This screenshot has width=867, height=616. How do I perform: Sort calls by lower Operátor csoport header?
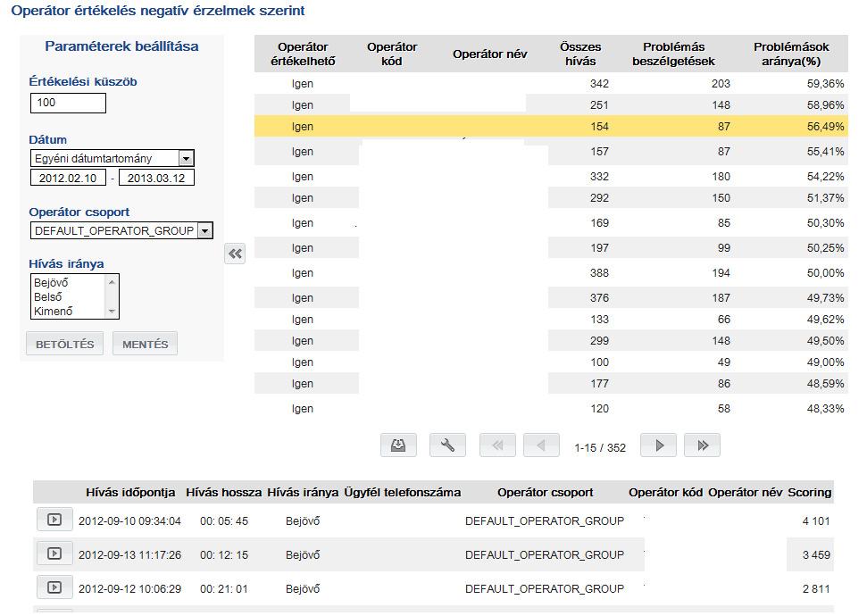546,492
